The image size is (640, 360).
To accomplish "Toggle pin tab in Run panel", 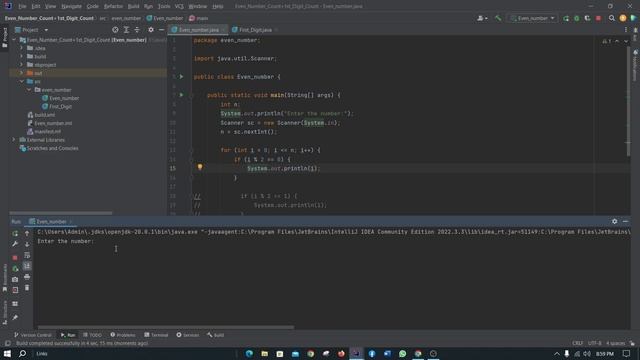I will click(x=15, y=318).
